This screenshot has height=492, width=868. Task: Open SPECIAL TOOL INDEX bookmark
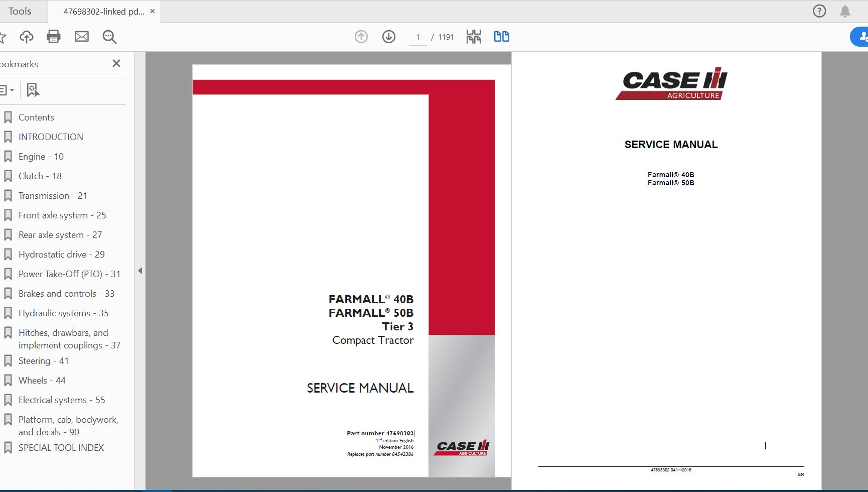pos(61,447)
